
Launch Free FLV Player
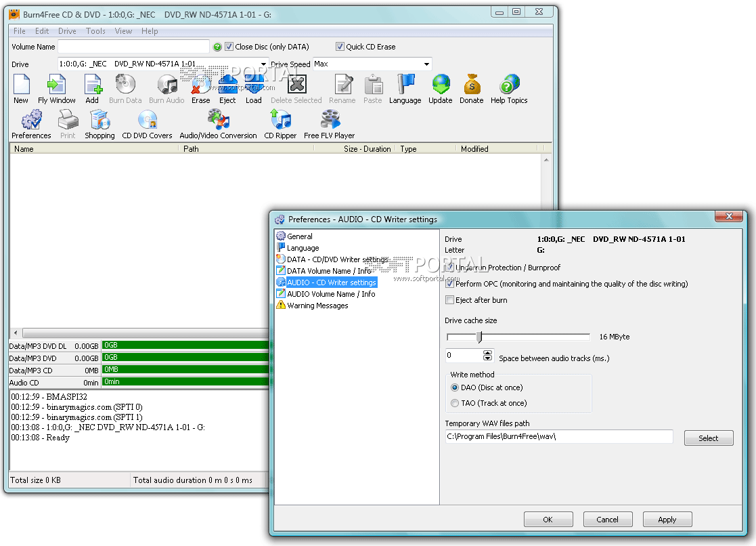click(330, 120)
